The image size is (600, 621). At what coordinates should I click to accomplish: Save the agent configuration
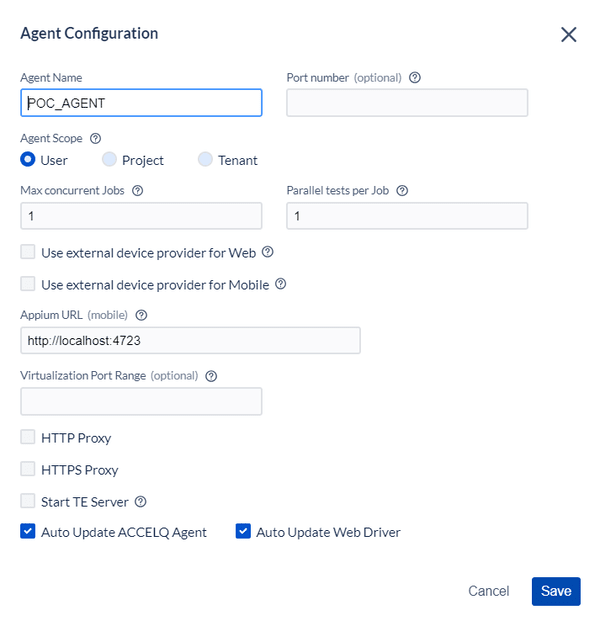556,591
